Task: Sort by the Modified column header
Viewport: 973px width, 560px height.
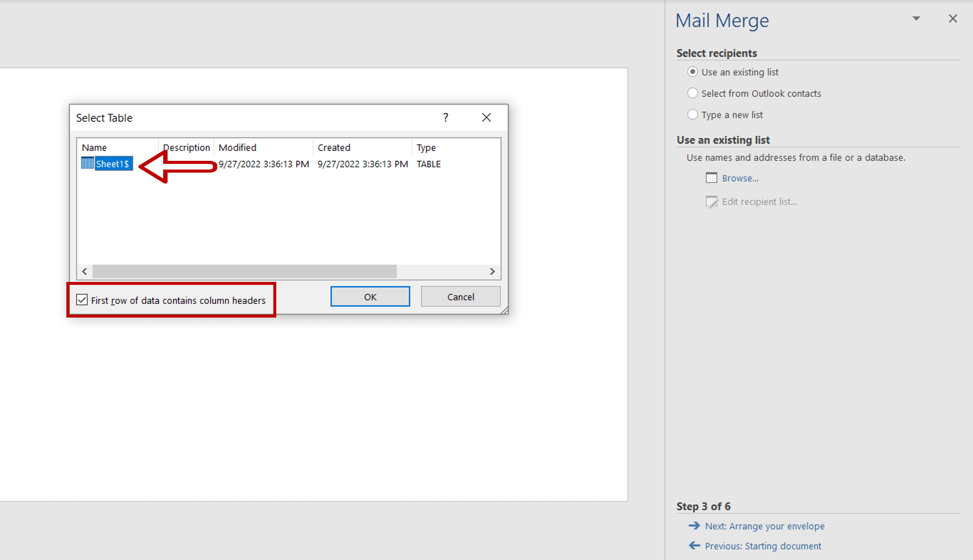Action: pyautogui.click(x=237, y=147)
